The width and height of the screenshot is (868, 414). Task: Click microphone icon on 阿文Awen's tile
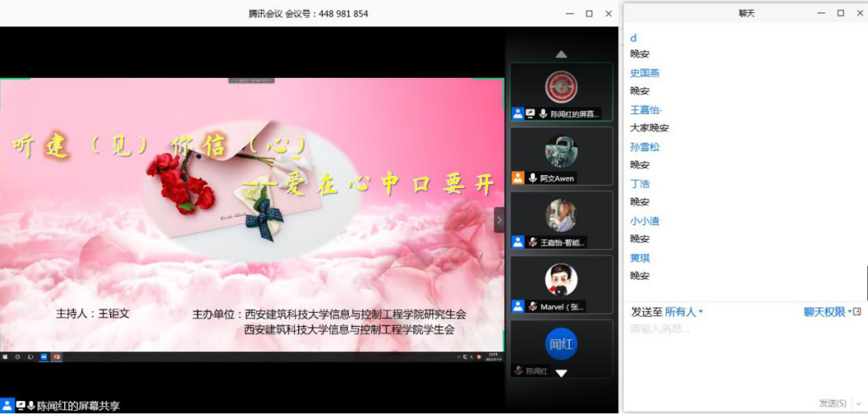pyautogui.click(x=532, y=178)
